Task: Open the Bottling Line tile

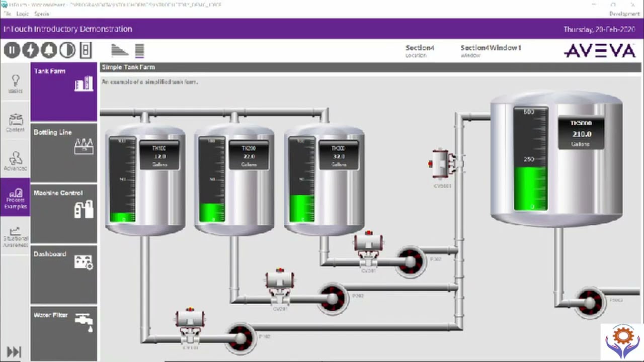Action: pos(64,152)
